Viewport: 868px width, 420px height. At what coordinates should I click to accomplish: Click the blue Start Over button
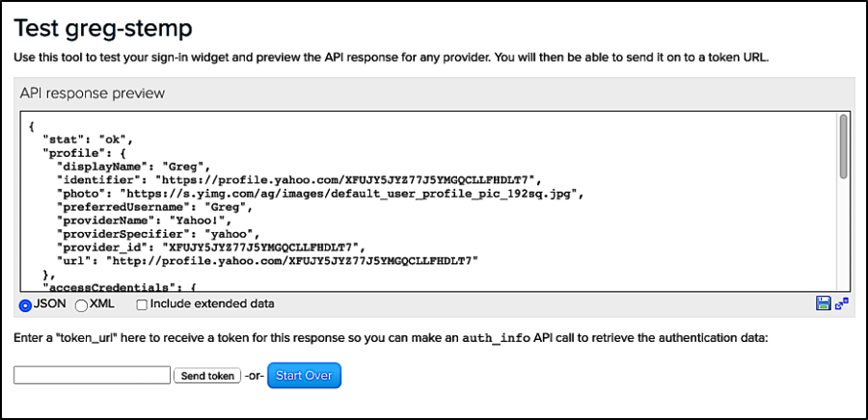pos(304,375)
